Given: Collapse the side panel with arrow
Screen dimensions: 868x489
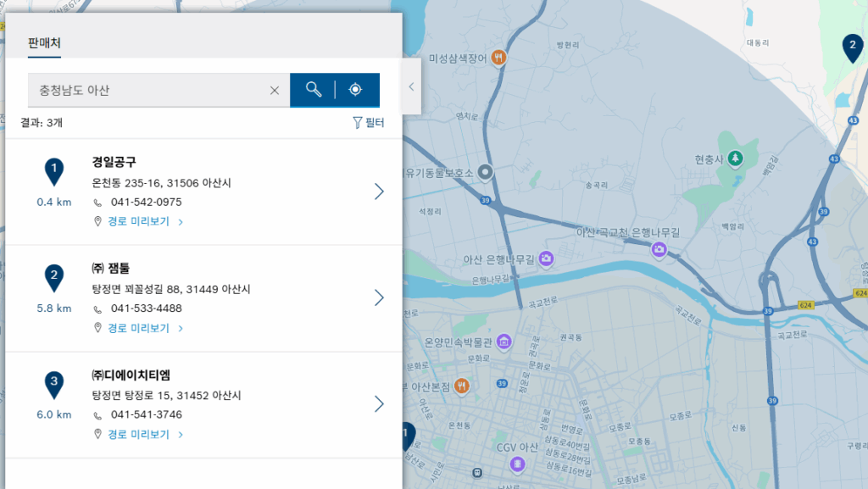Looking at the screenshot, I should pos(411,86).
